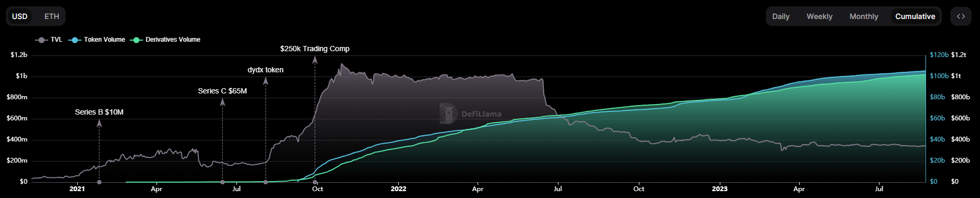Click the $1.2b left axis label

point(19,55)
